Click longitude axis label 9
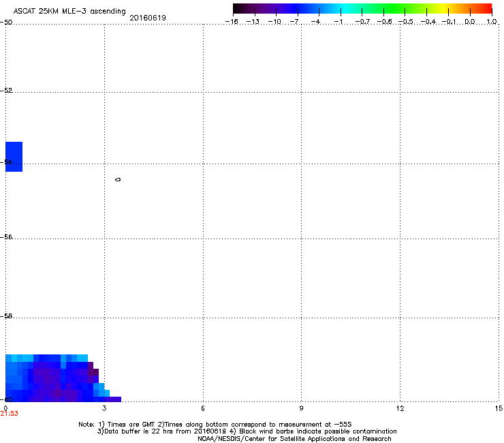The image size is (504, 443). [301, 408]
